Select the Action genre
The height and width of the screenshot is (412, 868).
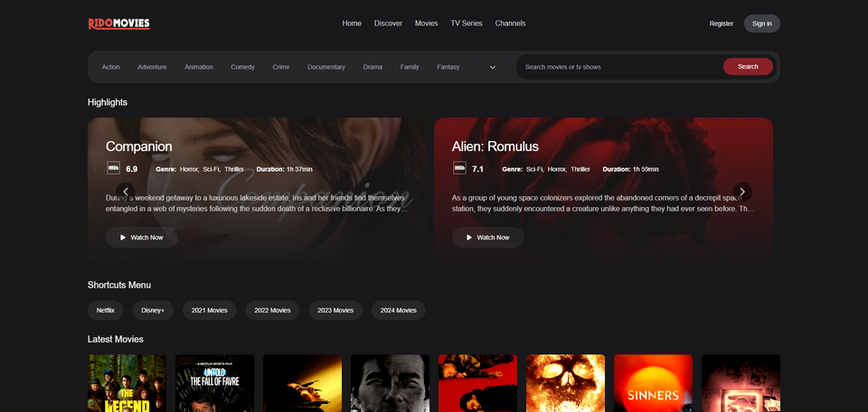click(x=110, y=67)
